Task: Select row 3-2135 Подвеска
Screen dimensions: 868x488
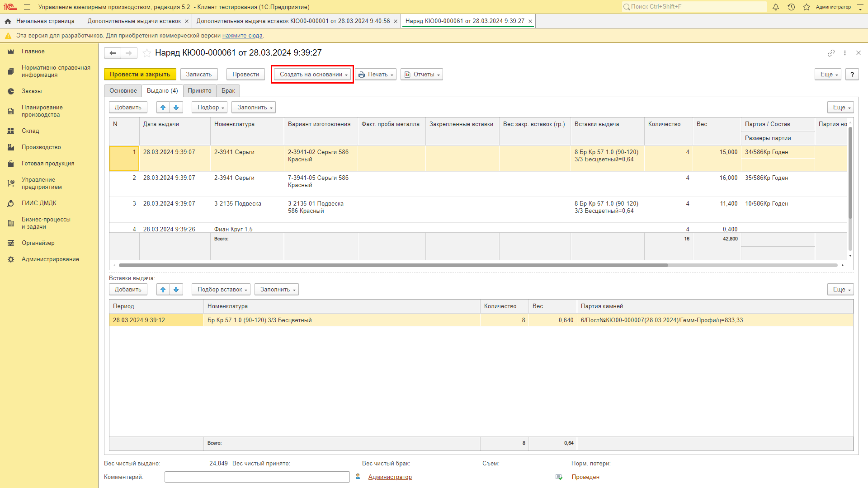Action: (x=478, y=210)
